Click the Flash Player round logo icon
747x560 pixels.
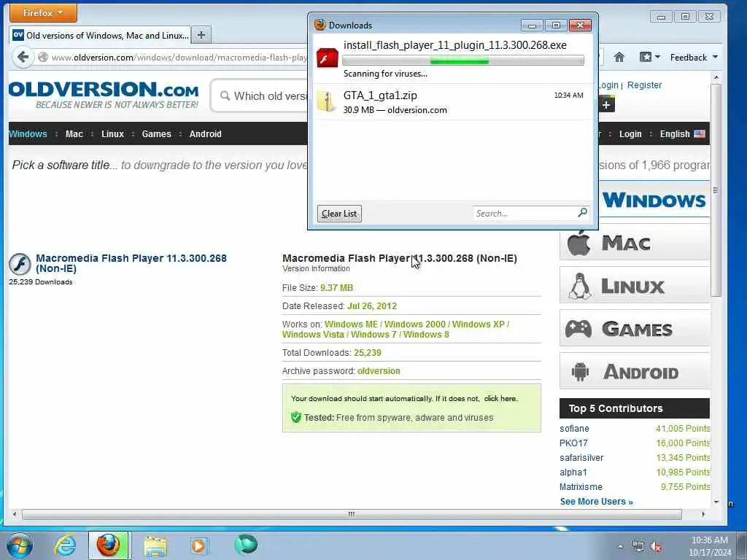coord(20,264)
